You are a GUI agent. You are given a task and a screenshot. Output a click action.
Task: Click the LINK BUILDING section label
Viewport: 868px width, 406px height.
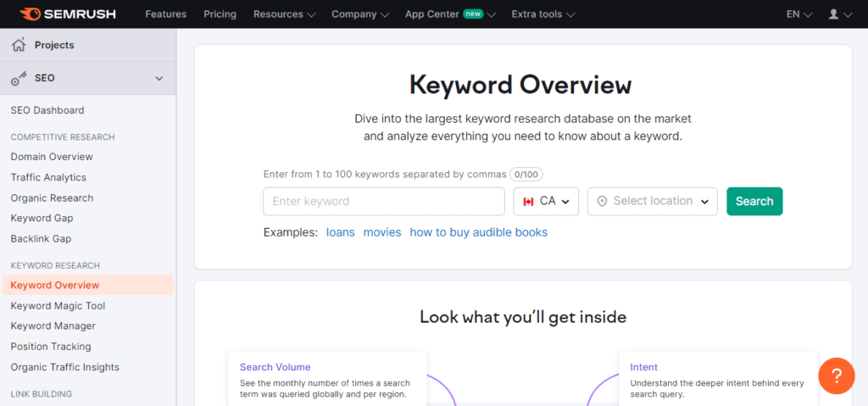(42, 394)
